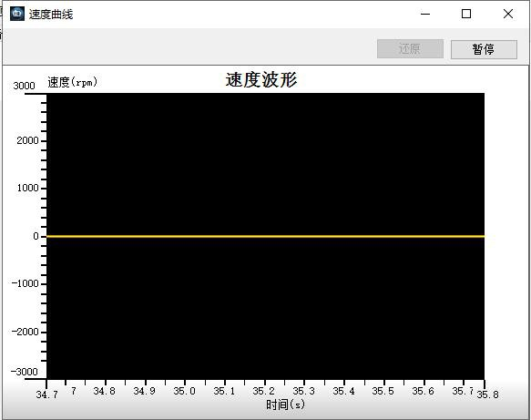Click the grayed-out 还原 restore button
This screenshot has width=531, height=420.
click(x=410, y=49)
